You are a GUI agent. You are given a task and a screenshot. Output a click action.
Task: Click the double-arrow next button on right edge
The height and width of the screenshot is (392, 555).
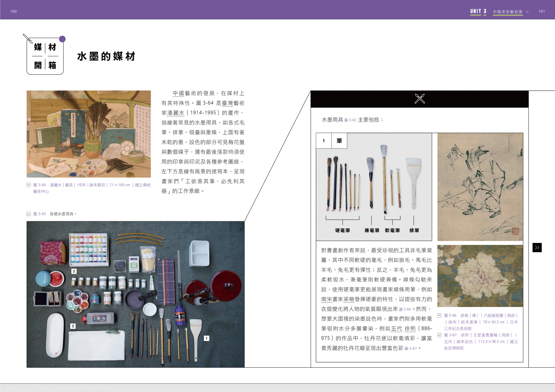(x=537, y=248)
